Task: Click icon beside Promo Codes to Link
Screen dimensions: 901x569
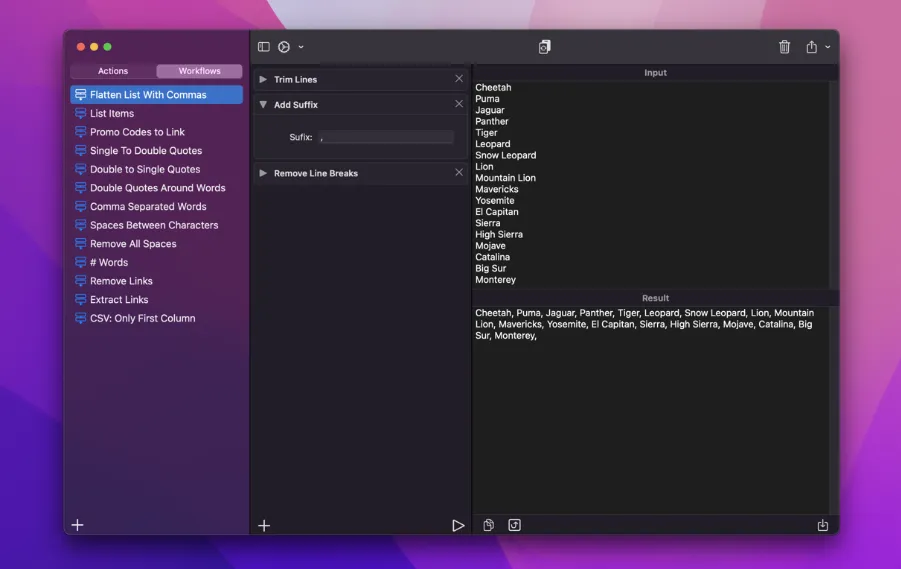Action: point(80,132)
